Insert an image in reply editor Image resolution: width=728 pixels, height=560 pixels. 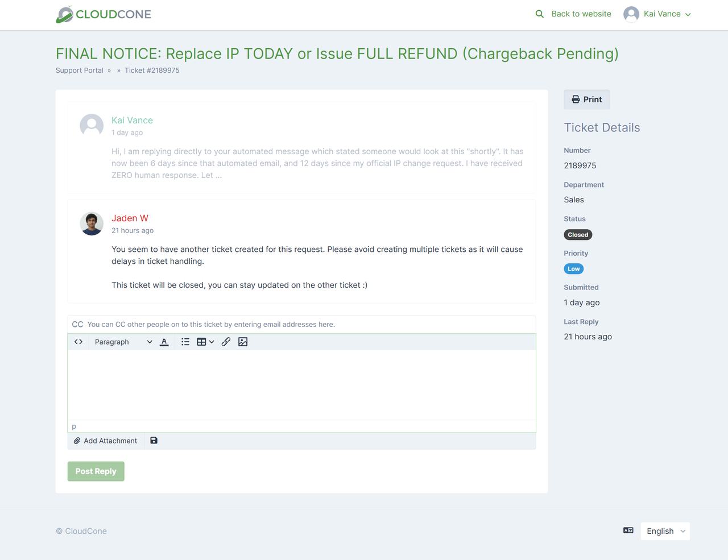click(243, 342)
